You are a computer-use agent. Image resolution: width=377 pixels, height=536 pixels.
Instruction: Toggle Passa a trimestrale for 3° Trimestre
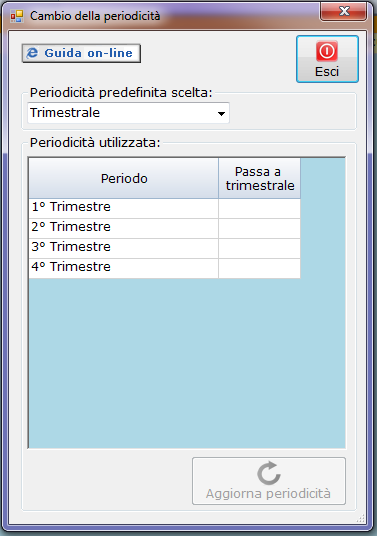(259, 248)
